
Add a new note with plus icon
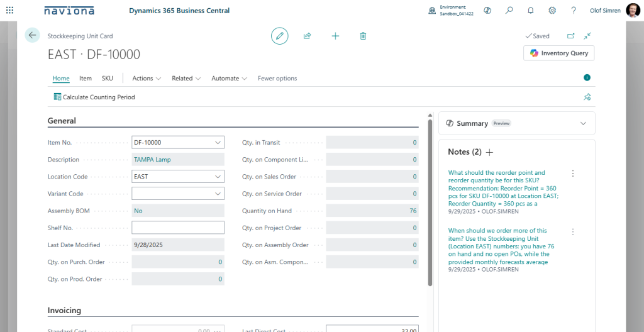pos(490,152)
